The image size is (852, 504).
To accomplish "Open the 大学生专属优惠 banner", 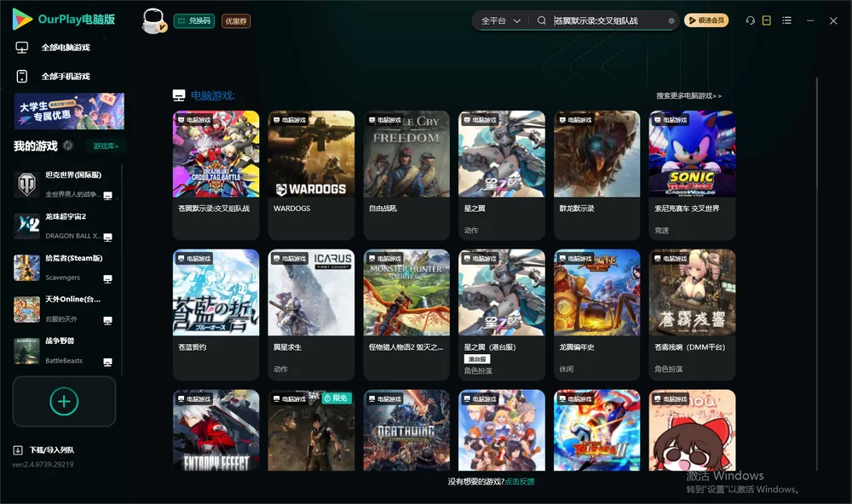I will pos(69,111).
